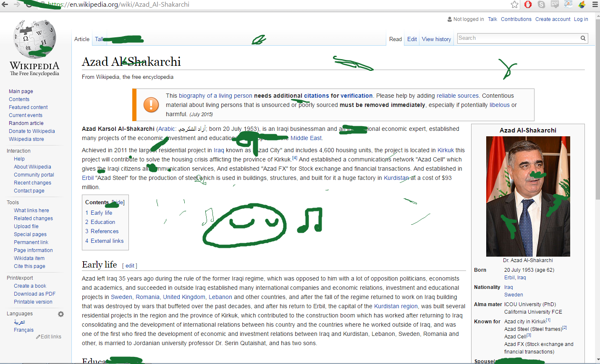This screenshot has width=600, height=364.
Task: Click the Wikipedia search magnifier icon
Action: point(583,38)
